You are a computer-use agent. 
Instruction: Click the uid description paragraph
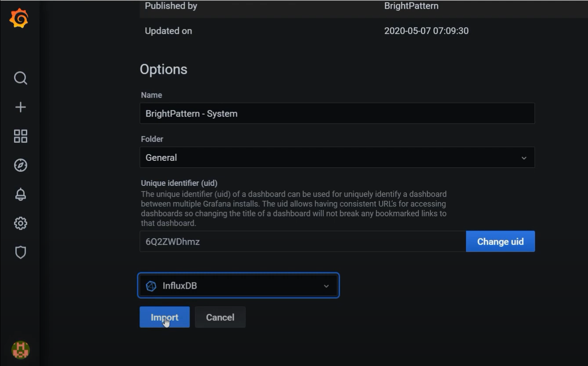coord(294,209)
